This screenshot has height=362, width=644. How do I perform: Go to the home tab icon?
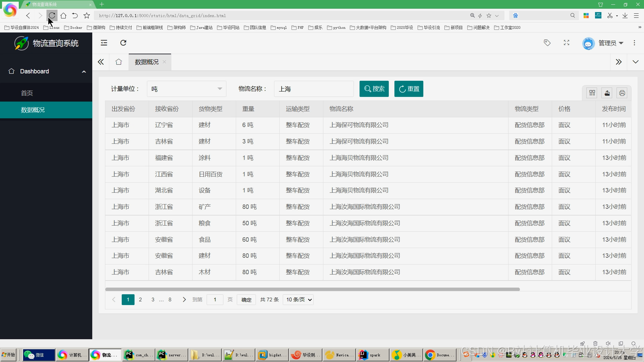pos(119,62)
